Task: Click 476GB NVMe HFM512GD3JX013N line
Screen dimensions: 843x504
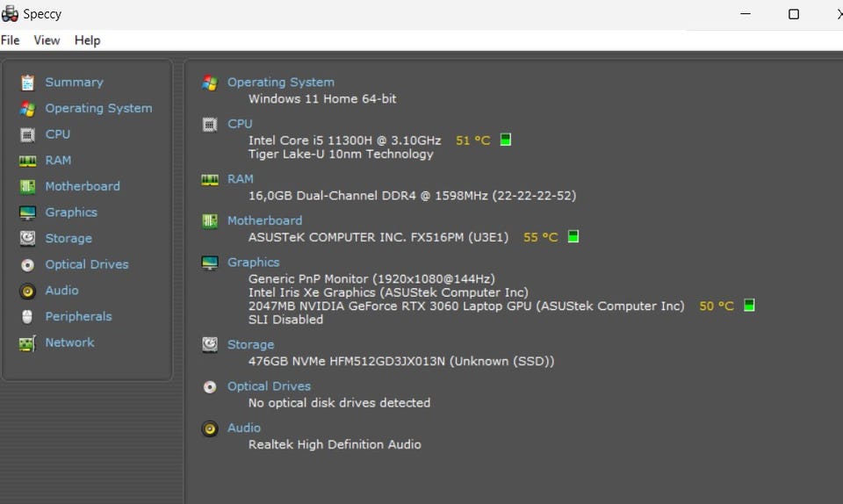Action: [401, 361]
